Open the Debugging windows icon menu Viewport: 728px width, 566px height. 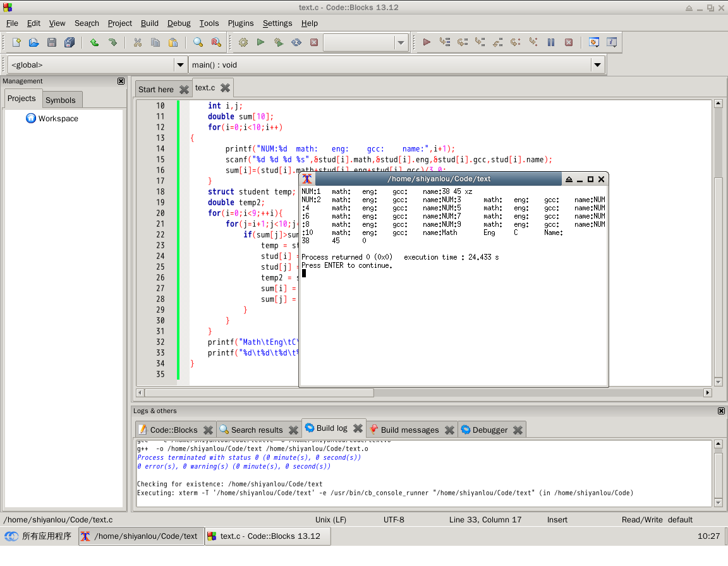click(593, 42)
